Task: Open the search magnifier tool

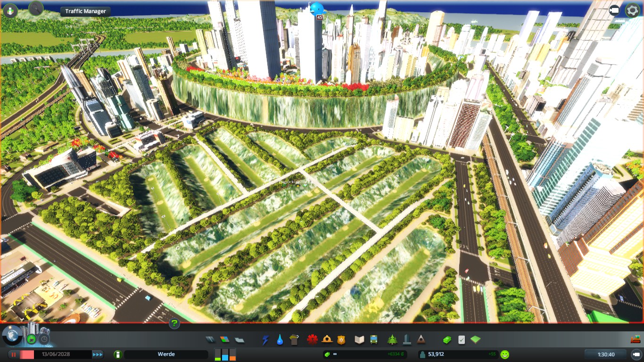Action: pyautogui.click(x=36, y=8)
